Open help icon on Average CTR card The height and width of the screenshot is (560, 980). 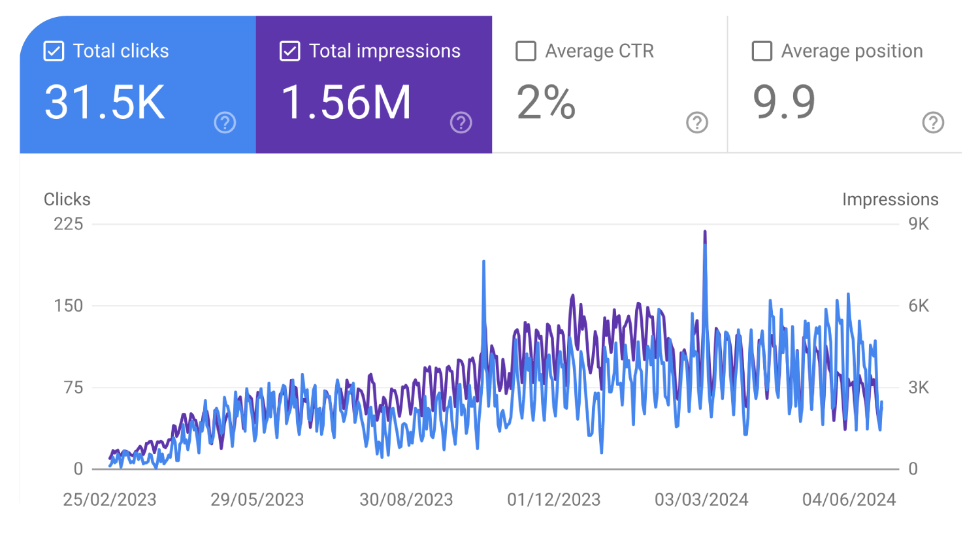click(x=697, y=122)
